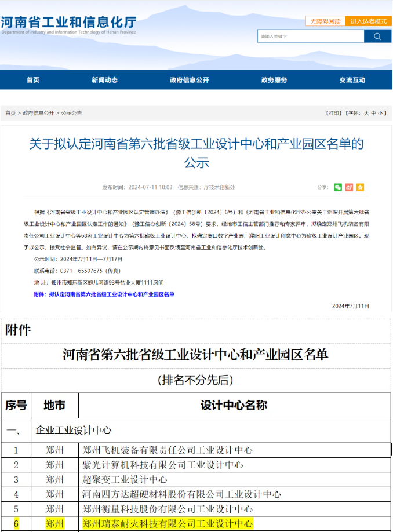This screenshot has width=393, height=532.
Task: Set font size to 中 (medium)
Action: tap(374, 113)
